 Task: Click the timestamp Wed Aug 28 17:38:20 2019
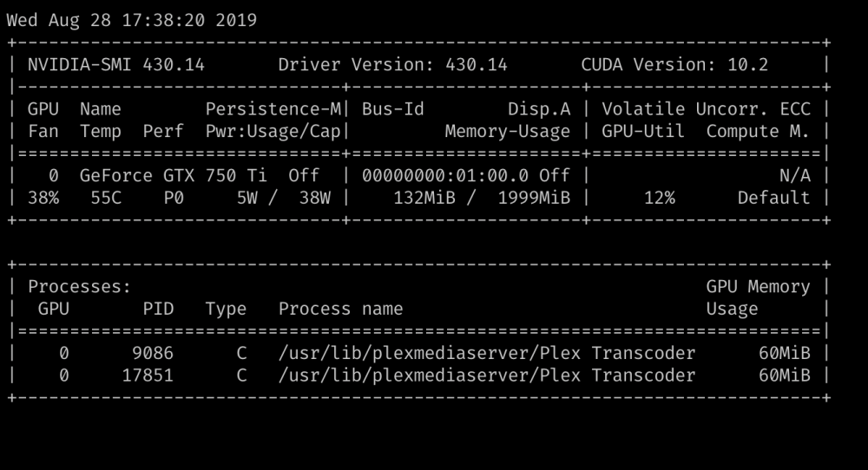132,21
